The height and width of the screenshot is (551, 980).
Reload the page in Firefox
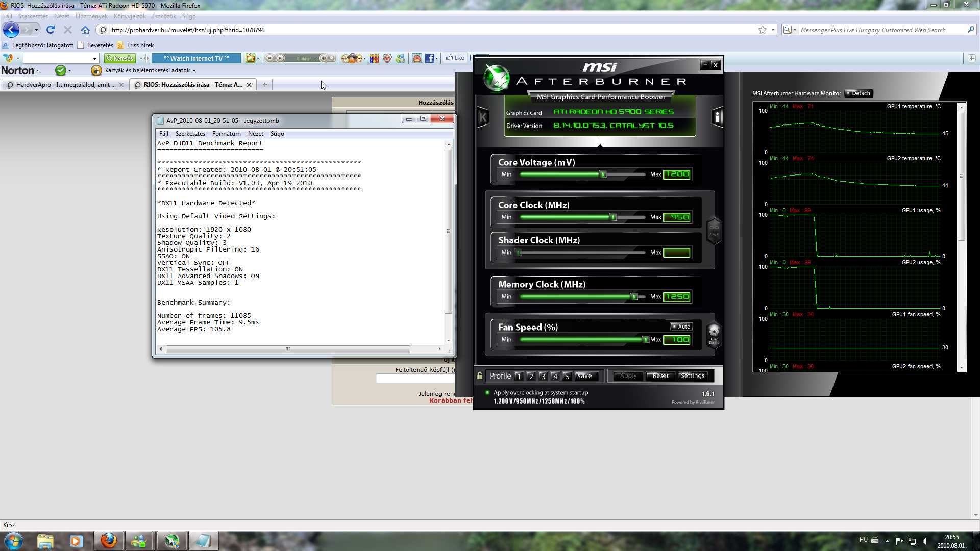[x=50, y=30]
